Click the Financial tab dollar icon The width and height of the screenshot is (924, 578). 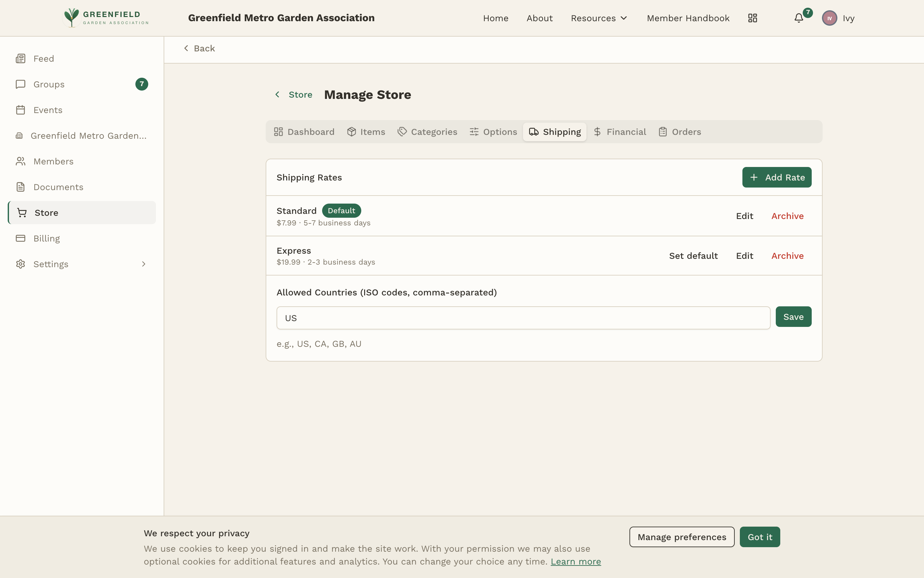(597, 132)
